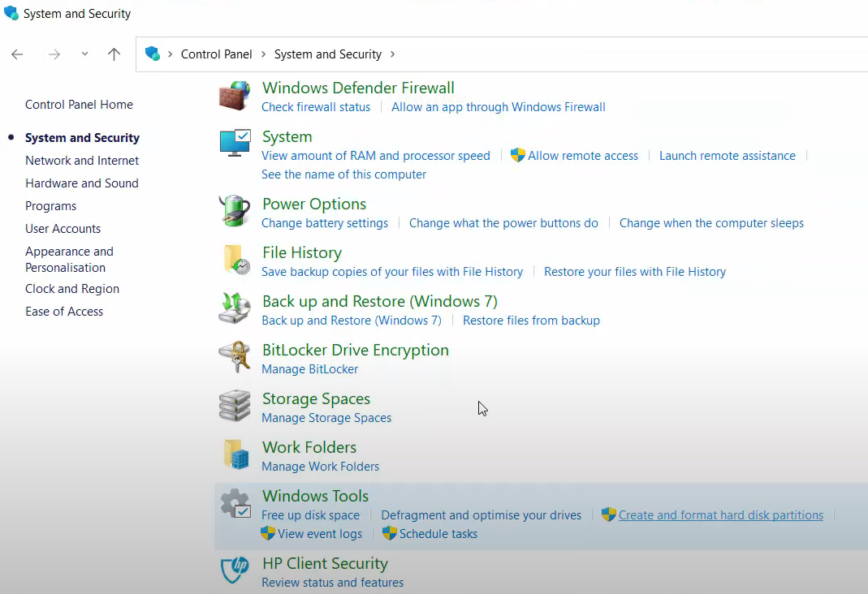Image resolution: width=868 pixels, height=594 pixels.
Task: Open the recent locations dropdown arrow
Action: coord(84,54)
